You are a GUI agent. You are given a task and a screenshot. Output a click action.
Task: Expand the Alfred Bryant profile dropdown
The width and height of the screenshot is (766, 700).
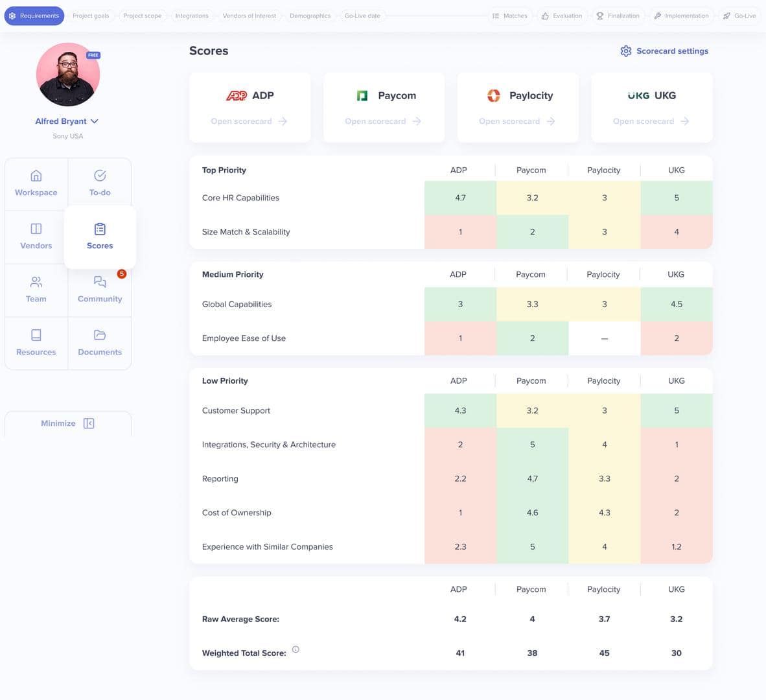tap(95, 121)
